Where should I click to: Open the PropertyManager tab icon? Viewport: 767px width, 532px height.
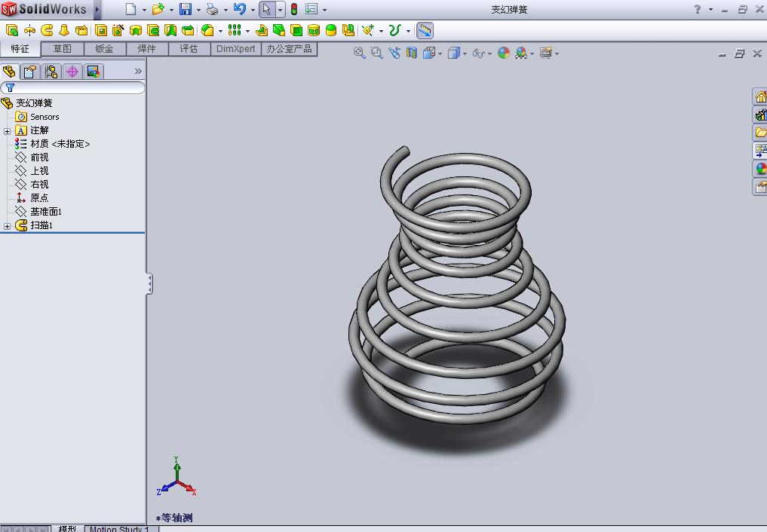(30, 72)
